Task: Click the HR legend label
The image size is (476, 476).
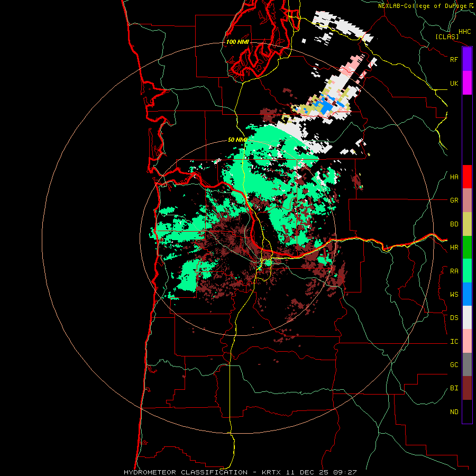Action: tap(454, 248)
